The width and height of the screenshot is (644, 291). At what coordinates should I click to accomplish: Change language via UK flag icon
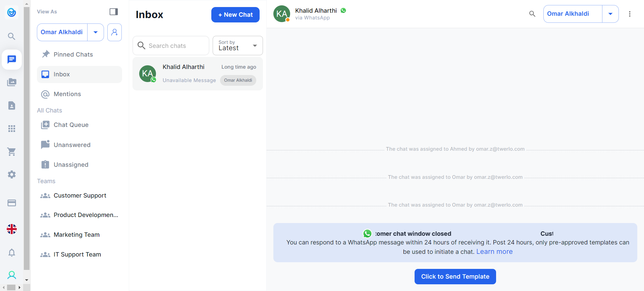coord(12,229)
